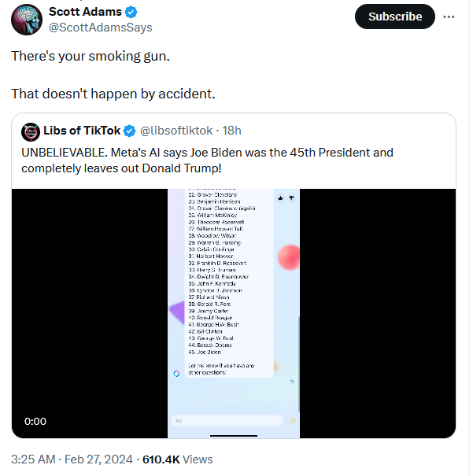Open the quoted tweet's 18h timestamp

click(x=232, y=131)
